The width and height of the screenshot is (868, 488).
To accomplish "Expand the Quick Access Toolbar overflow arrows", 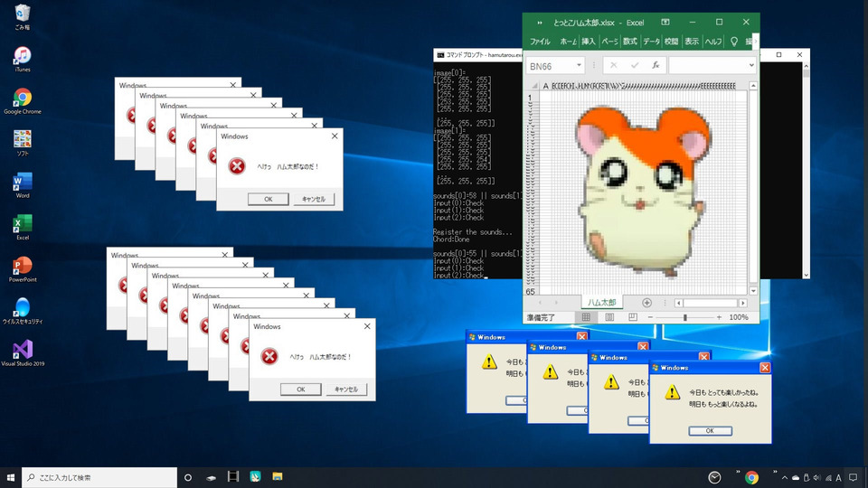I will 540,23.
